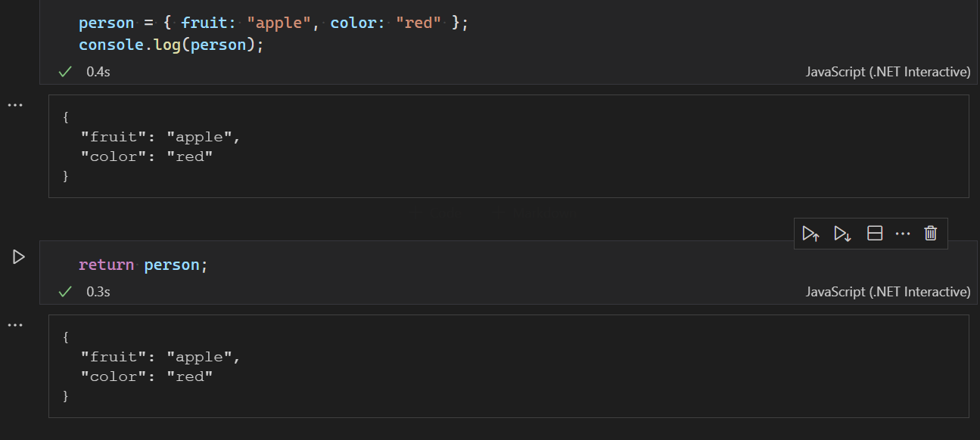The height and width of the screenshot is (440, 980).
Task: Click the 0.3s execution time label
Action: 98,291
